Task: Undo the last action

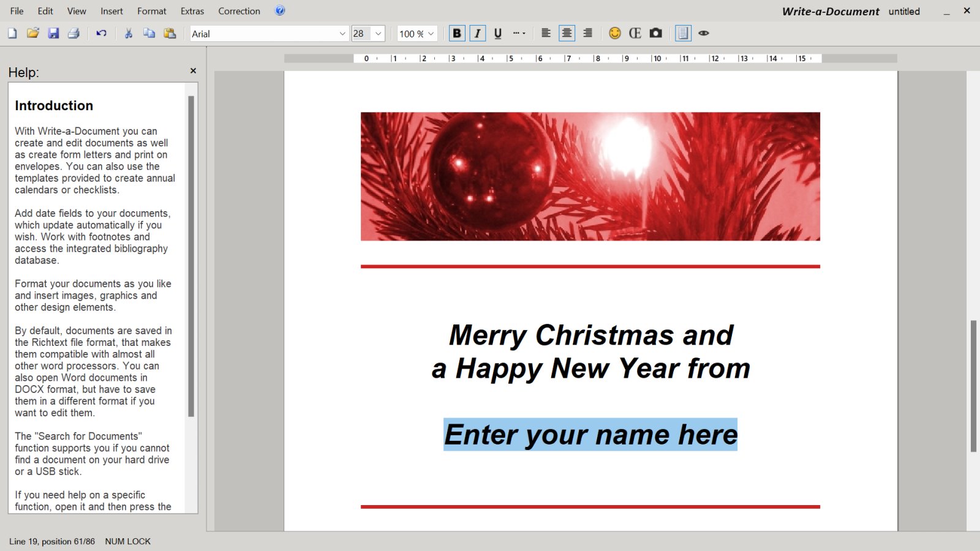Action: coord(102,34)
